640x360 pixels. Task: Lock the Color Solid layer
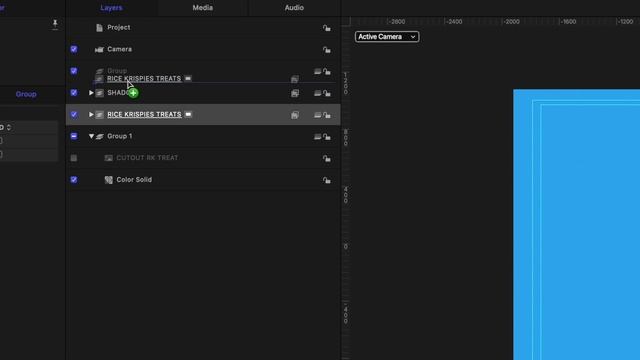327,180
